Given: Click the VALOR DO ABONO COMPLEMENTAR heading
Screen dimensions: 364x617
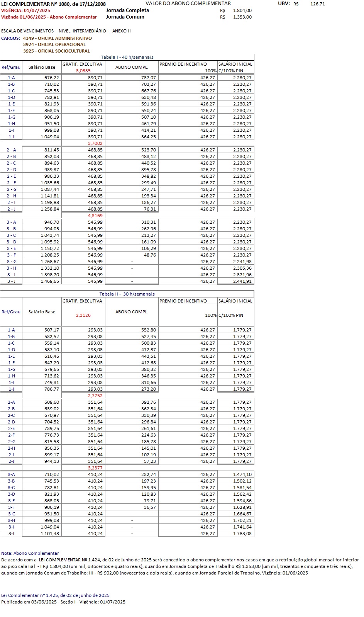Looking at the screenshot, I should click(188, 3).
